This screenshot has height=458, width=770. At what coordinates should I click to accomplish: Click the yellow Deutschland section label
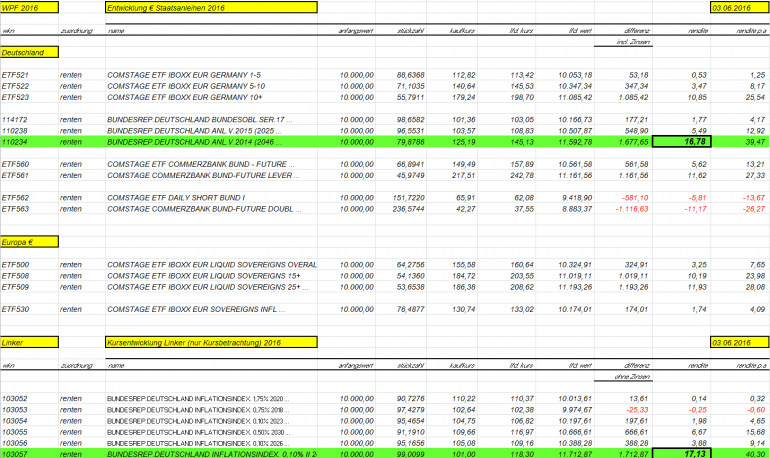(29, 52)
